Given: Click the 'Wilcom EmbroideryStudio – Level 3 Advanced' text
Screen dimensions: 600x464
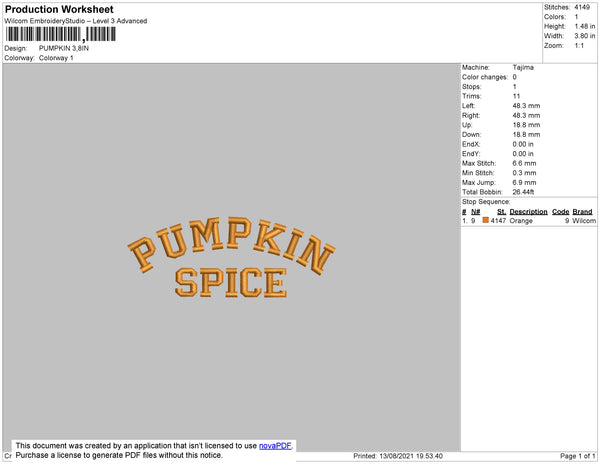Looking at the screenshot, I should click(x=76, y=21).
